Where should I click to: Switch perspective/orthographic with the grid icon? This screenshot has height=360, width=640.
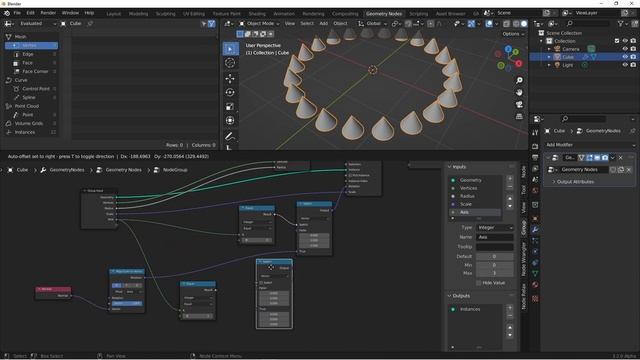(x=519, y=117)
